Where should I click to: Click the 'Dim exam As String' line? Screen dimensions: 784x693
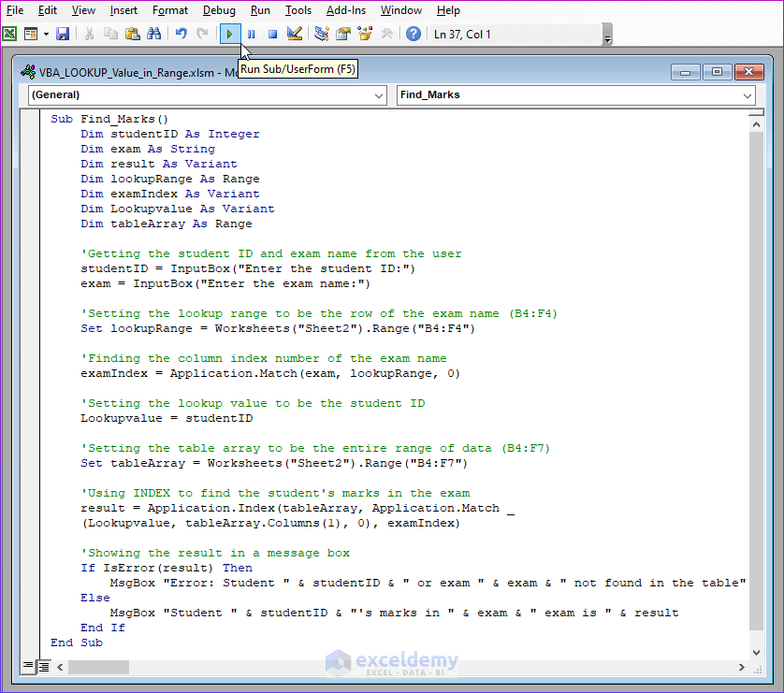click(x=148, y=149)
